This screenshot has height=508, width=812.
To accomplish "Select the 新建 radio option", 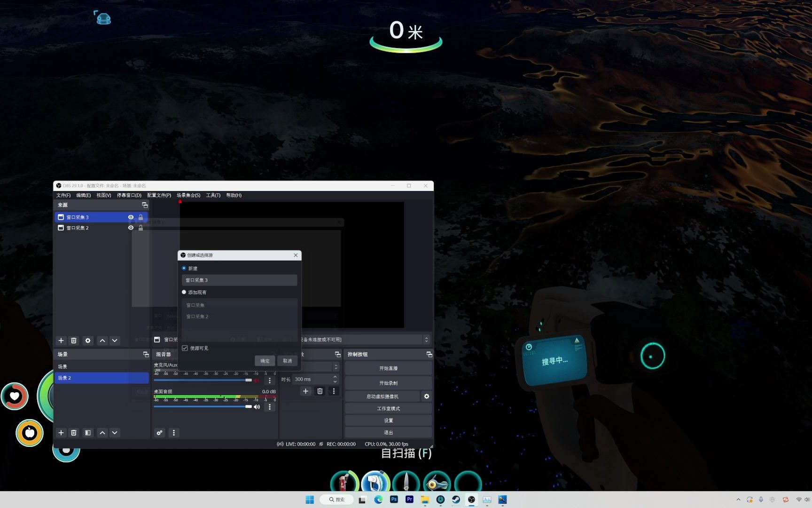I will (x=184, y=268).
